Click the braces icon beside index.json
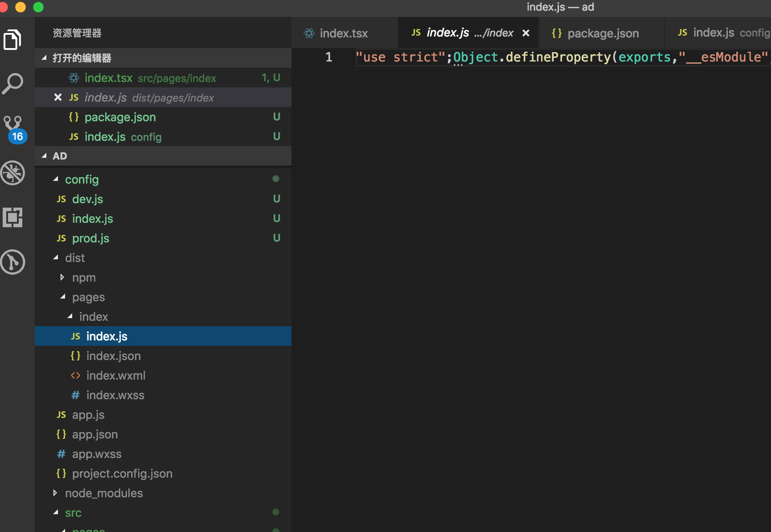The height and width of the screenshot is (532, 771). 75,356
